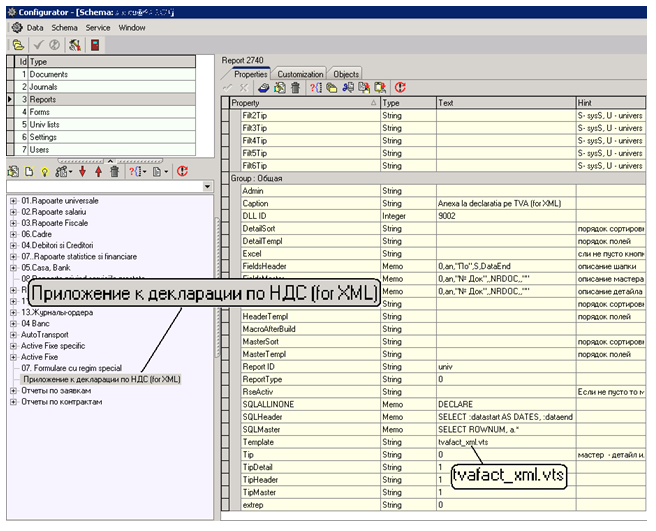Click greyed cancel X in properties toolbar
Image resolution: width=656 pixels, height=531 pixels.
coord(244,87)
